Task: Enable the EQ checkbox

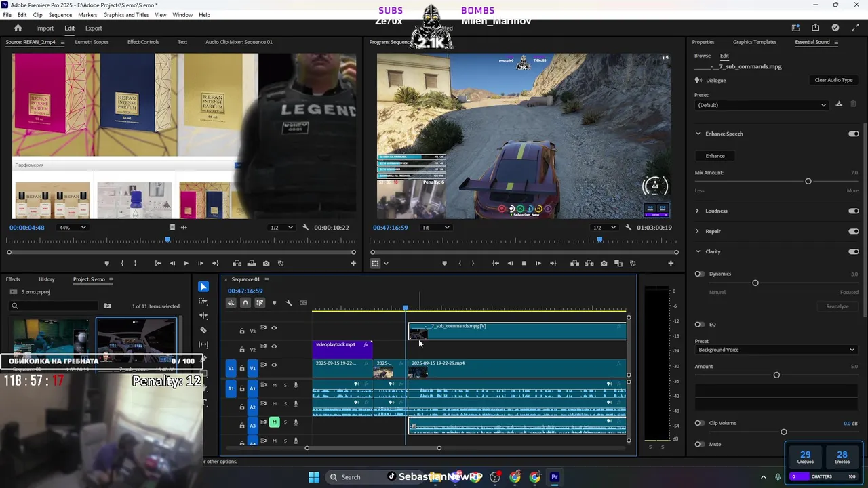Action: [699, 324]
